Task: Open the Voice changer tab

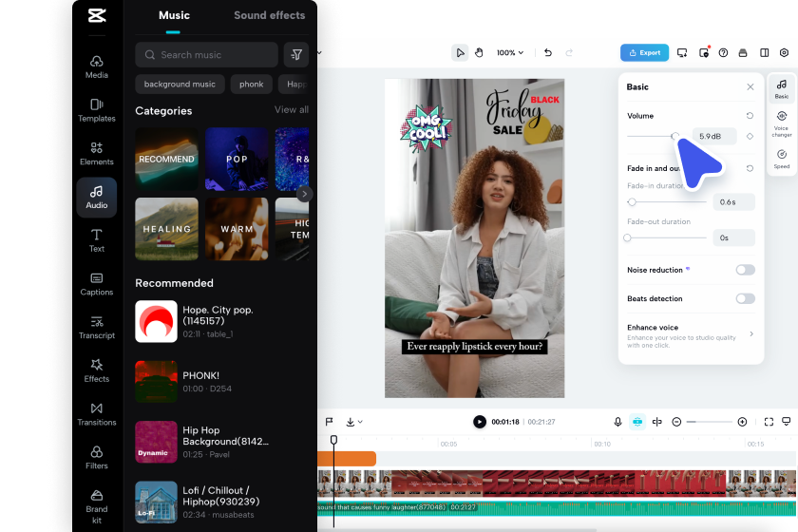Action: 782,123
